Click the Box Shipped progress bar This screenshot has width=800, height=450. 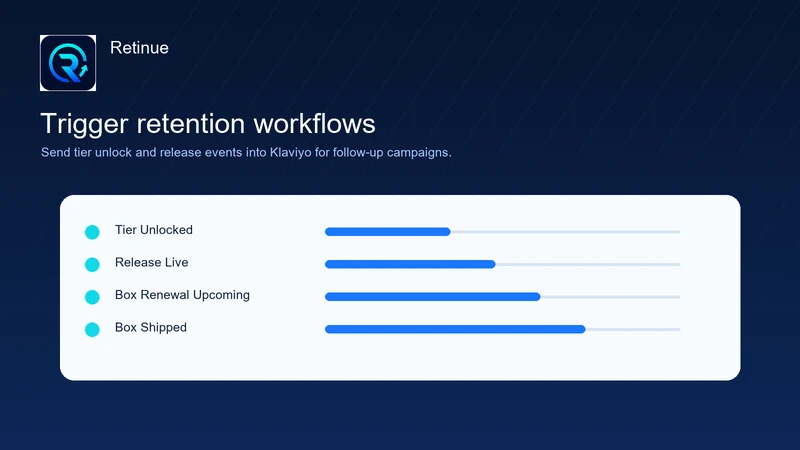(503, 330)
